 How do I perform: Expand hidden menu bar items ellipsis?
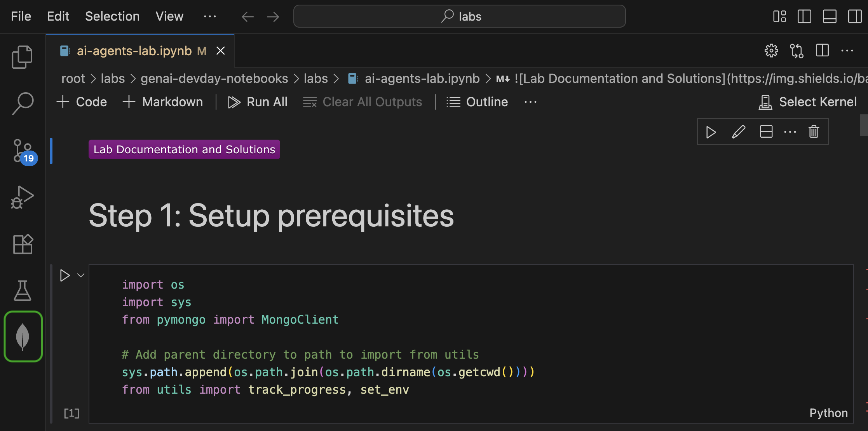[x=210, y=16]
